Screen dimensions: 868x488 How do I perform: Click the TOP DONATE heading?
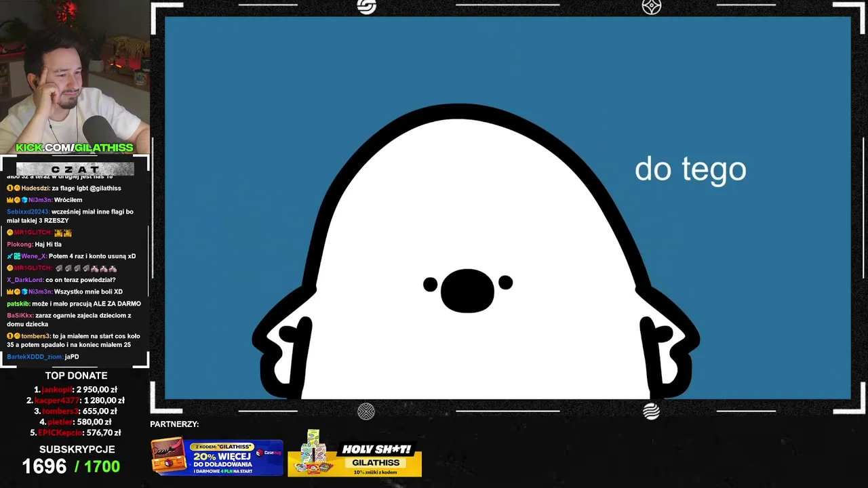coord(76,375)
